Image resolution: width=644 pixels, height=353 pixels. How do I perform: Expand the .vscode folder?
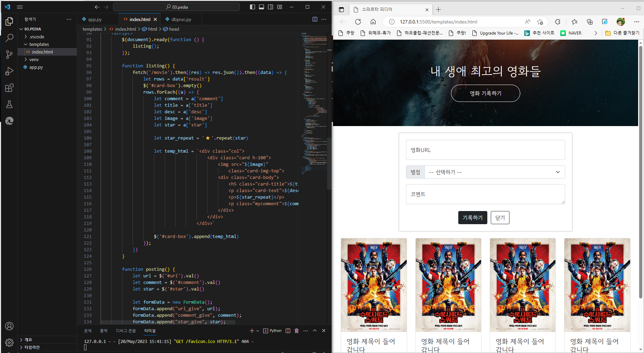tap(47, 37)
